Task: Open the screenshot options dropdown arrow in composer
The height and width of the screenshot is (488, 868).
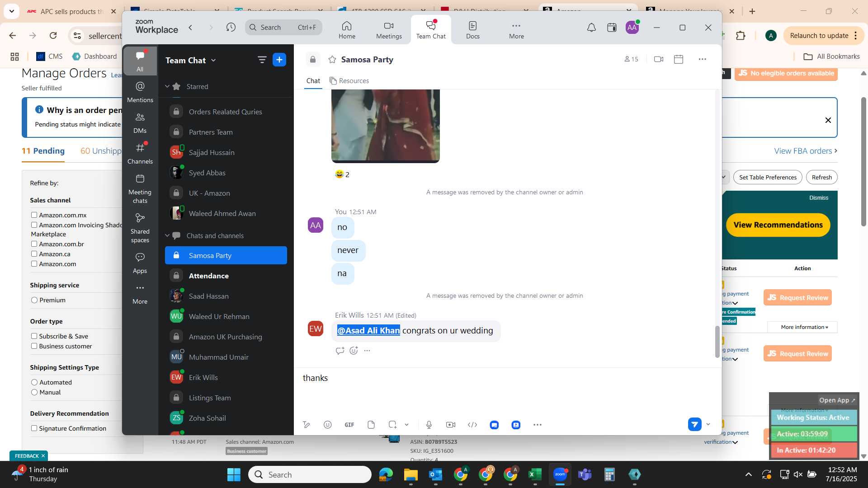Action: click(406, 425)
